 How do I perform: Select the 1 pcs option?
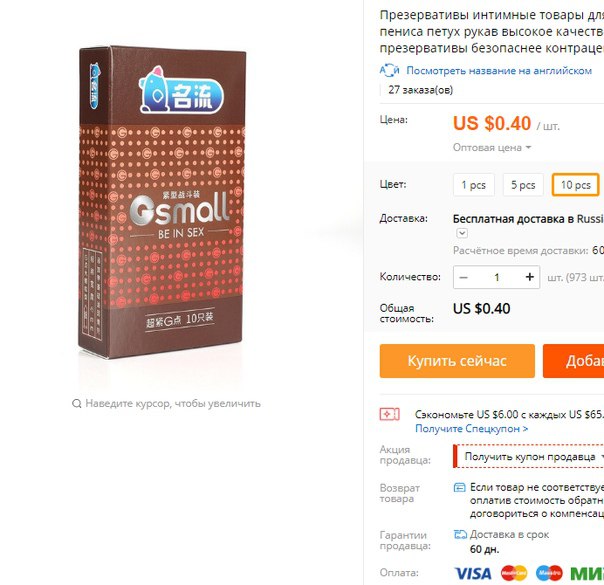coord(474,185)
